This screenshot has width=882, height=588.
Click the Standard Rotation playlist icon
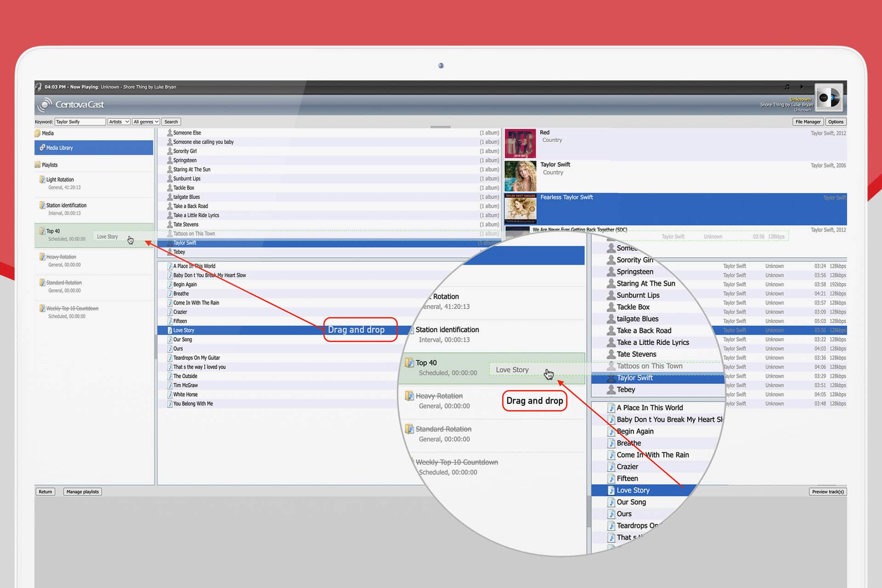click(42, 283)
